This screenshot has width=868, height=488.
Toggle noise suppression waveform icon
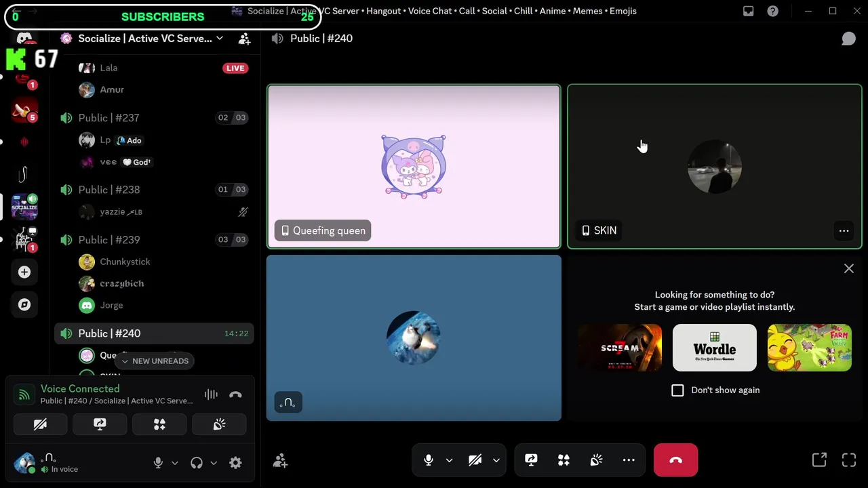[211, 394]
